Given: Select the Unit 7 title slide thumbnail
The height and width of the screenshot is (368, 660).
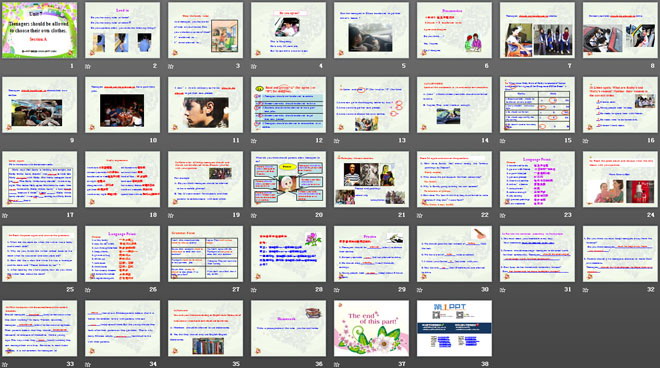Looking at the screenshot, I should tap(40, 30).
